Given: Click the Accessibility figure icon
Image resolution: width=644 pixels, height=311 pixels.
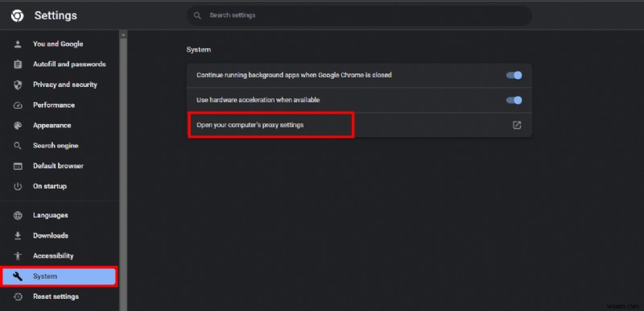Looking at the screenshot, I should [18, 255].
